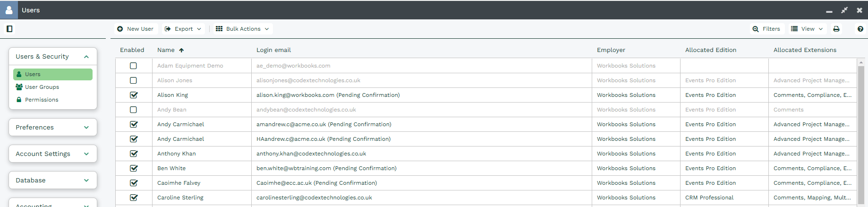Open the help question mark icon
Image resolution: width=868 pixels, height=207 pixels.
860,29
